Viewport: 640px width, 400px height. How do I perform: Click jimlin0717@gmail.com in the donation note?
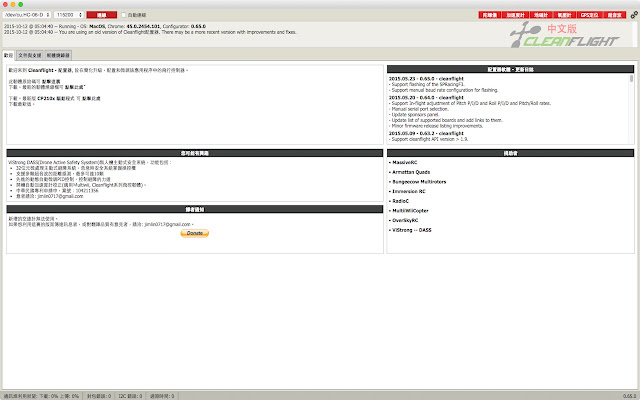167,224
